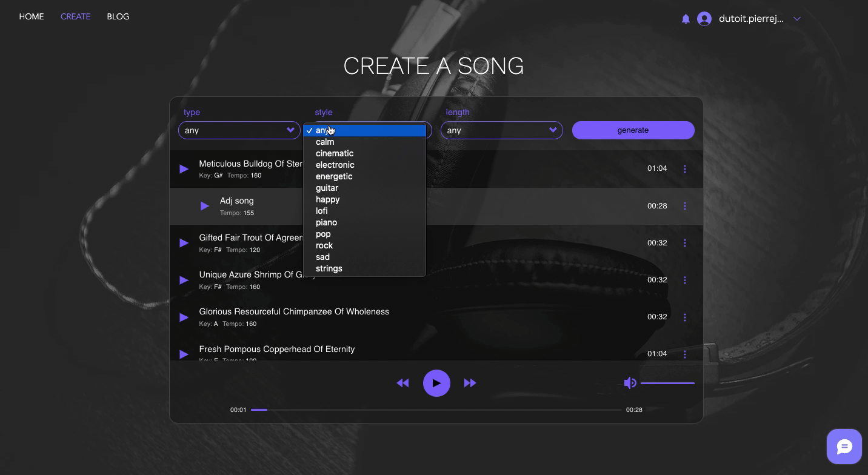Choose 'piano' style option

pyautogui.click(x=365, y=222)
